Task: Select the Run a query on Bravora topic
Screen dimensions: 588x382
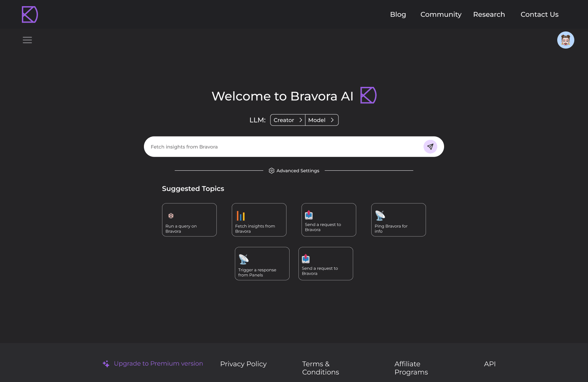Action: 189,220
